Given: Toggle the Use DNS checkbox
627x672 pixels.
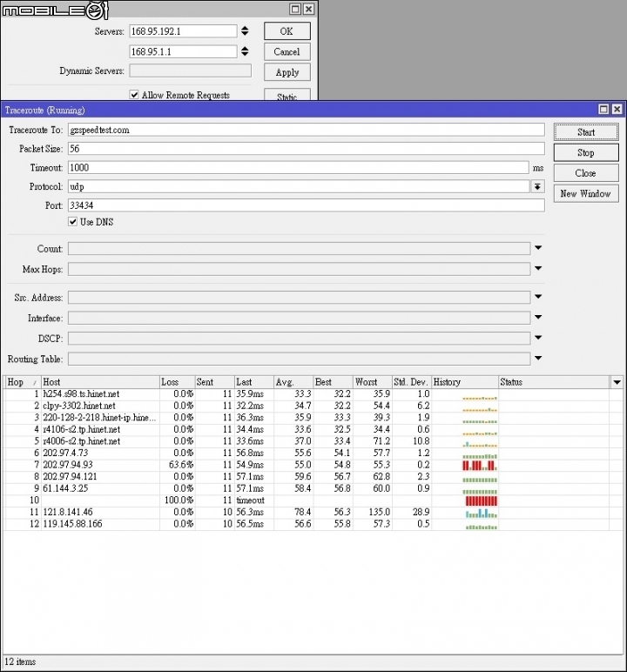Looking at the screenshot, I should coord(73,222).
